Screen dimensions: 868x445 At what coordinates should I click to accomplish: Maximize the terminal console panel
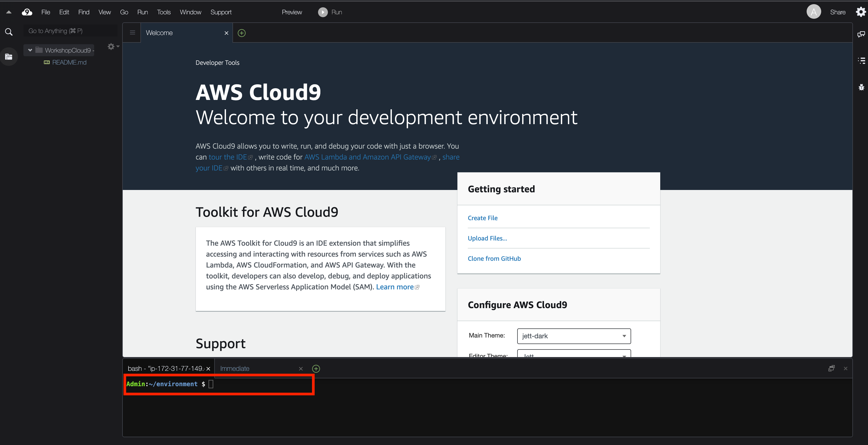click(x=831, y=368)
